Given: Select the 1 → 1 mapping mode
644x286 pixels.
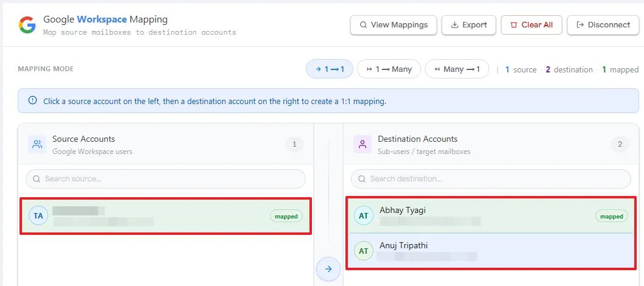Looking at the screenshot, I should coord(330,69).
